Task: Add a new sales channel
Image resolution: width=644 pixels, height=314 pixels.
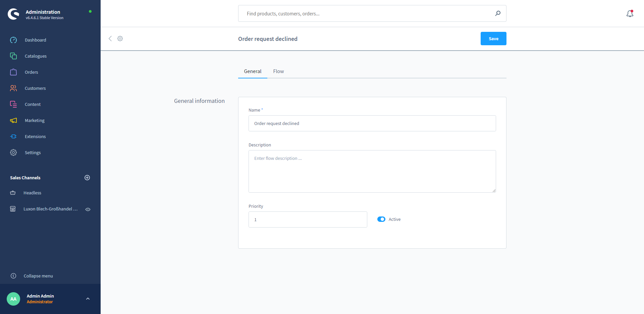Action: (x=87, y=178)
